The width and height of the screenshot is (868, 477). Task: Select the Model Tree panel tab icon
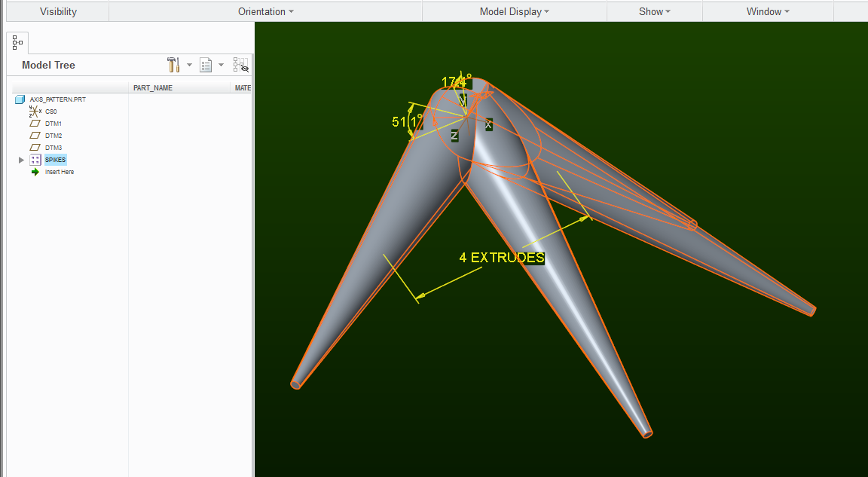(x=17, y=42)
